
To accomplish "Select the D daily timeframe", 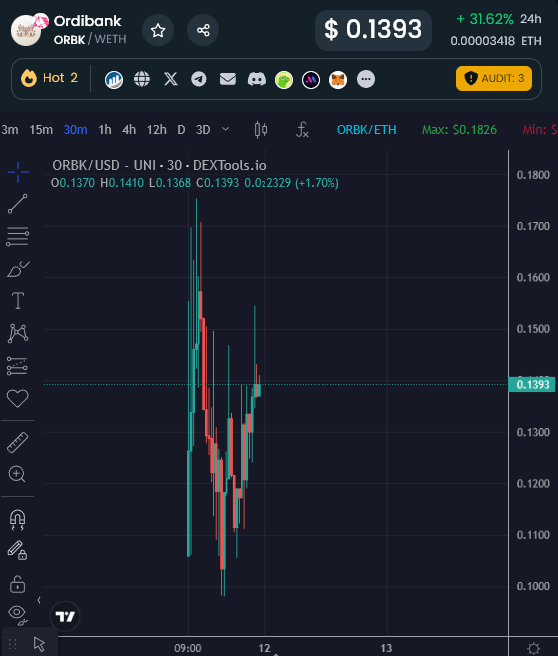I will click(181, 130).
